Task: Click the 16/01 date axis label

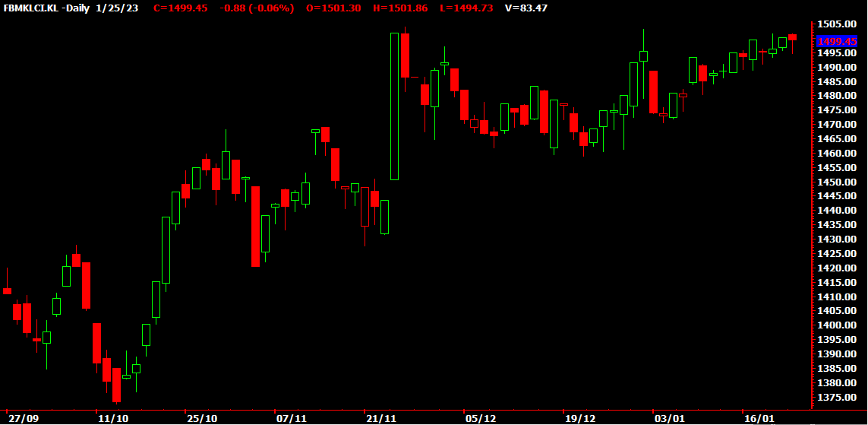Action: 759,418
